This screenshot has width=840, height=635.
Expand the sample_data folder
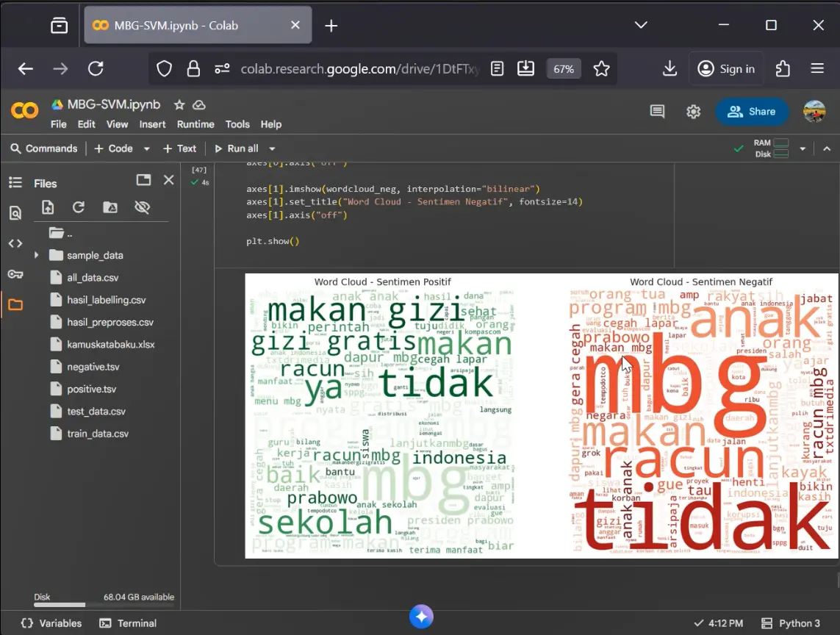coord(36,255)
